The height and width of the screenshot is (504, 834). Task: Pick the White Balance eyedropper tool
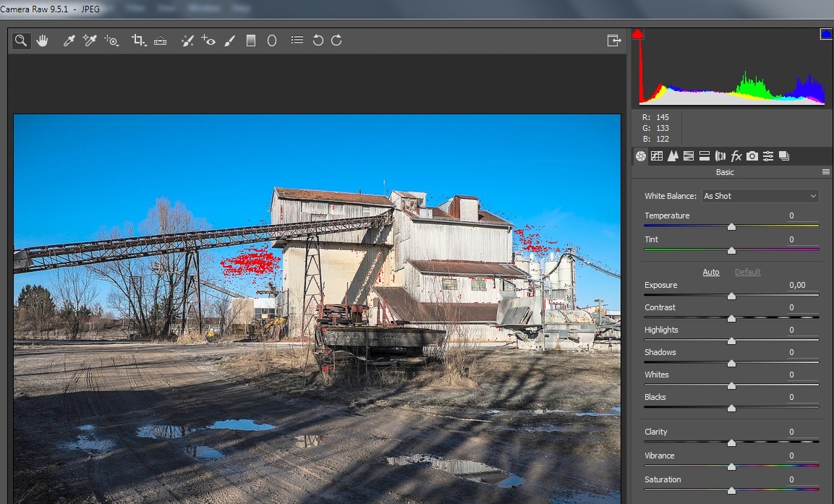(69, 40)
